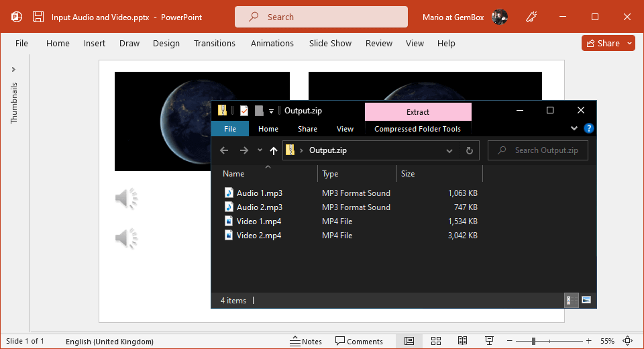Open the Notes pane button
This screenshot has width=644, height=349.
click(306, 341)
